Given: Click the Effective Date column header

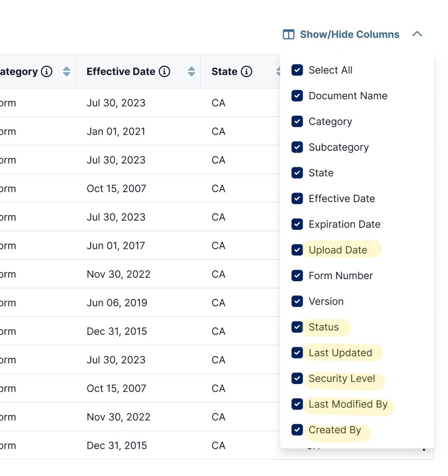Looking at the screenshot, I should 121,72.
